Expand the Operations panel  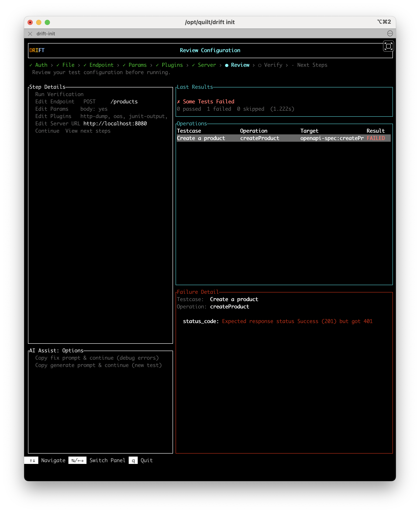(x=191, y=123)
